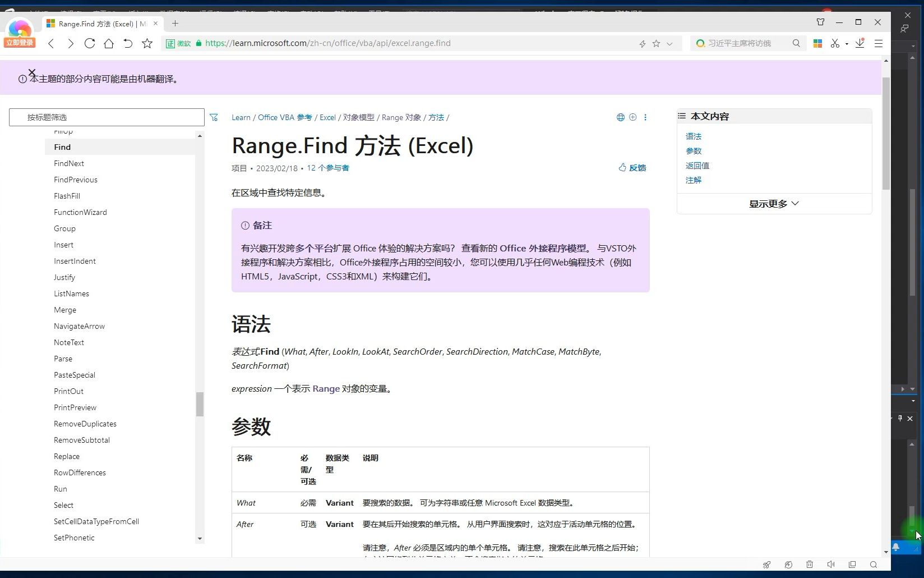Open the Excel breadcrumb link

click(x=327, y=117)
